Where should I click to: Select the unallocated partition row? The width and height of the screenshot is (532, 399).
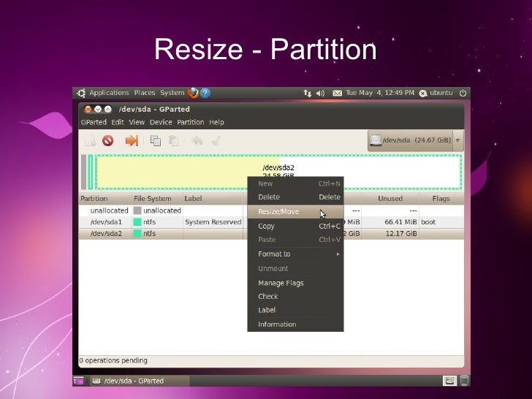271,210
